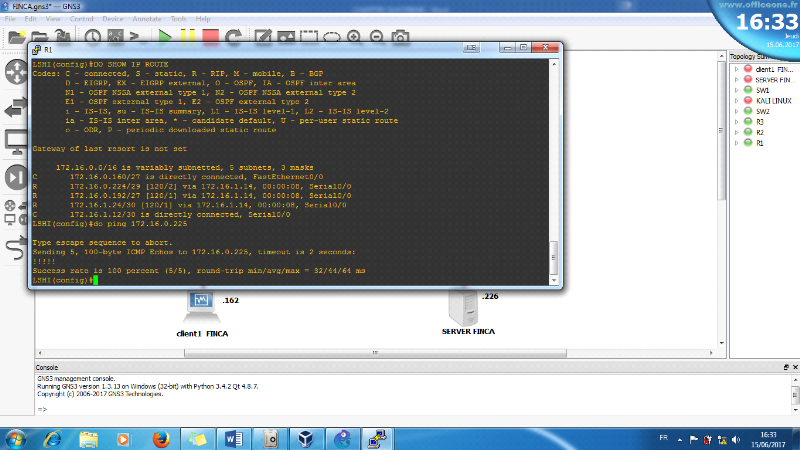
Task: Stop all devices with red square
Action: pos(210,37)
